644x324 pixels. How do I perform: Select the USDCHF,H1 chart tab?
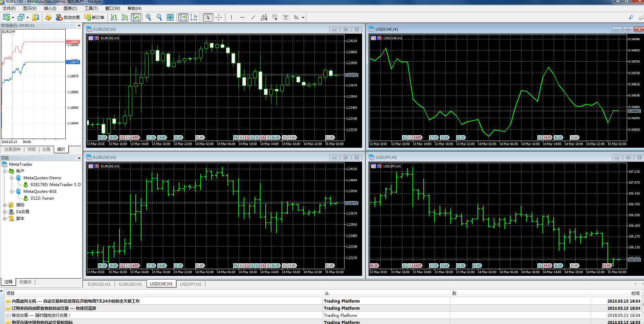click(x=161, y=284)
